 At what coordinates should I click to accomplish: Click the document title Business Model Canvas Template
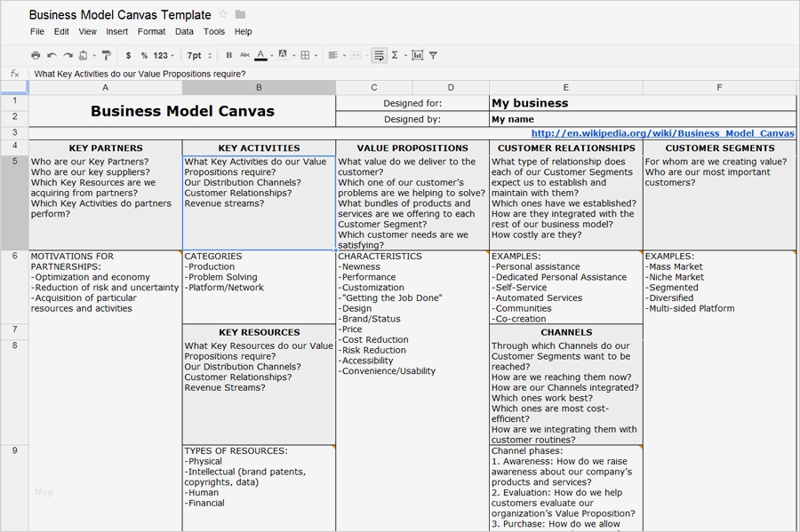point(120,15)
